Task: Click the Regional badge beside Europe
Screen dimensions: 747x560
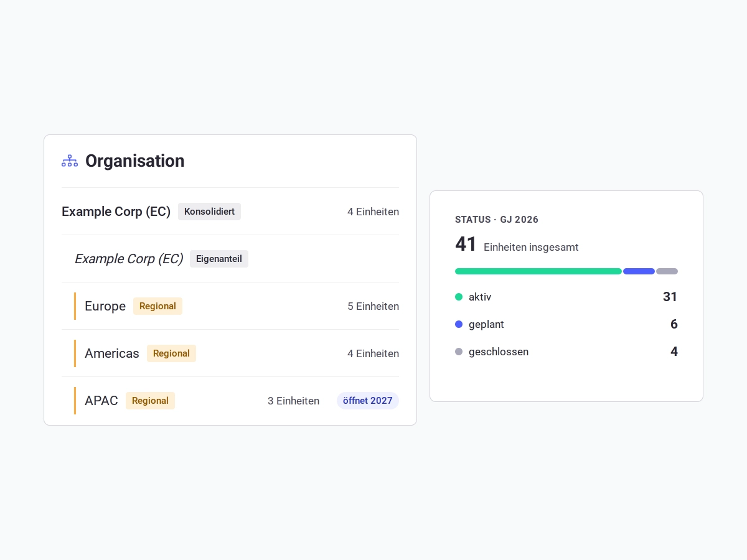Action: pos(157,306)
